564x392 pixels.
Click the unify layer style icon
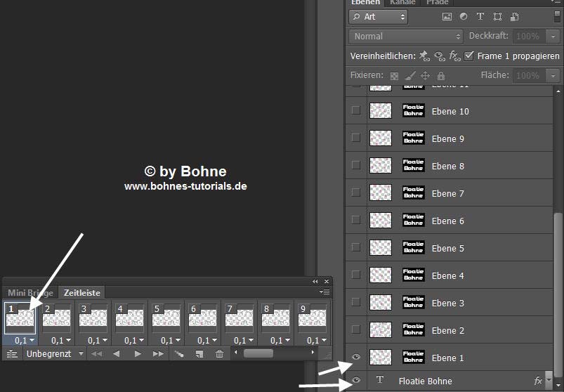tap(454, 56)
